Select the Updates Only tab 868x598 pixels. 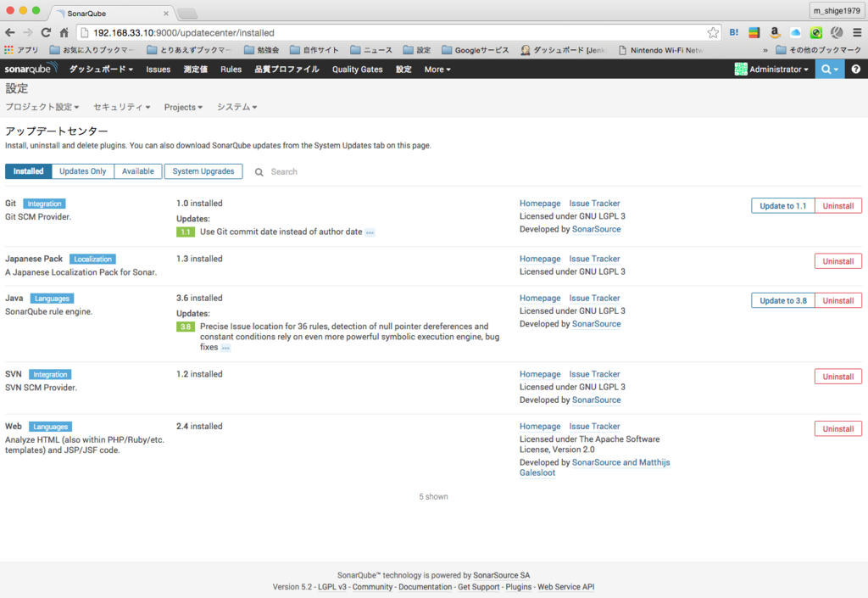(82, 171)
